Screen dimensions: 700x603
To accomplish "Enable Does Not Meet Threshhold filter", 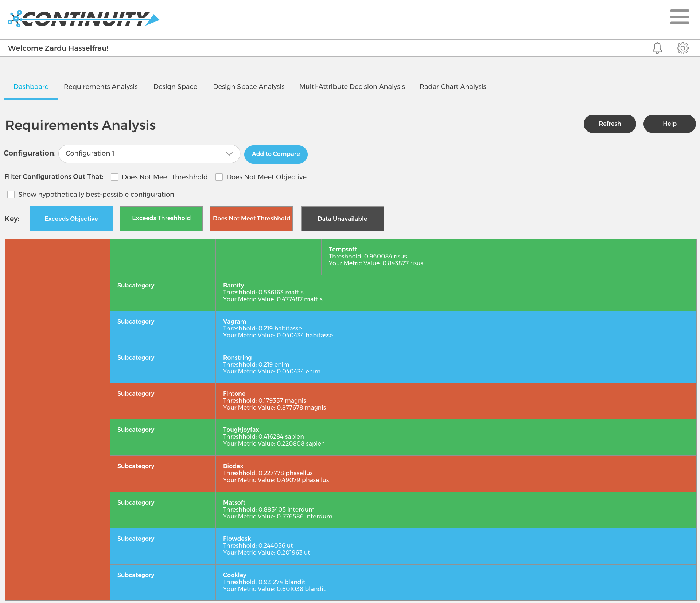I will (x=114, y=177).
